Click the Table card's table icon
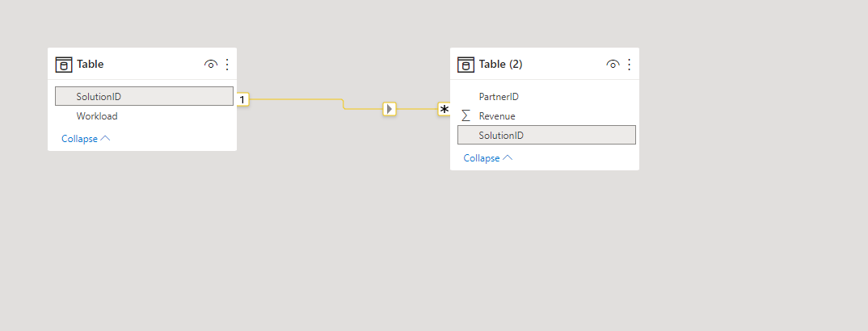The image size is (868, 331). (x=64, y=65)
